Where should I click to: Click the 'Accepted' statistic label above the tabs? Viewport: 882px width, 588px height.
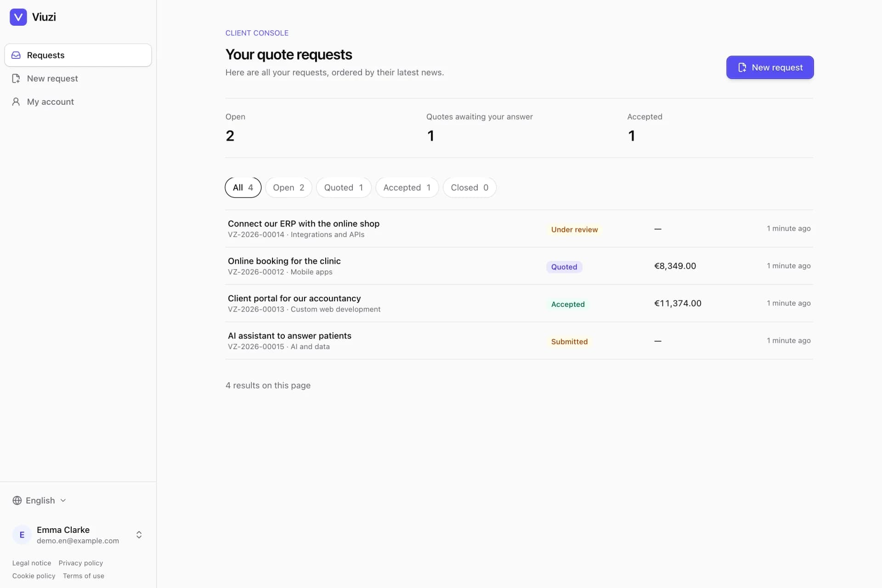645,117
